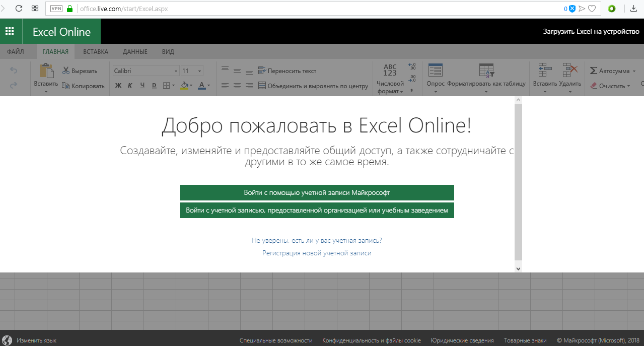Open the ФАЙЛ tab
Image resolution: width=644 pixels, height=346 pixels.
click(x=16, y=51)
